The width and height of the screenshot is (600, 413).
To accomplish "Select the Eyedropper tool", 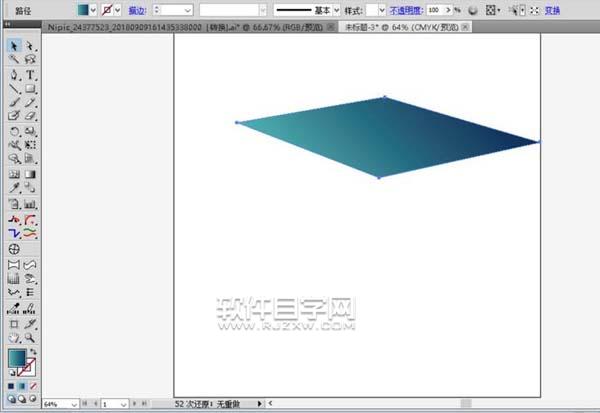I will tap(14, 187).
